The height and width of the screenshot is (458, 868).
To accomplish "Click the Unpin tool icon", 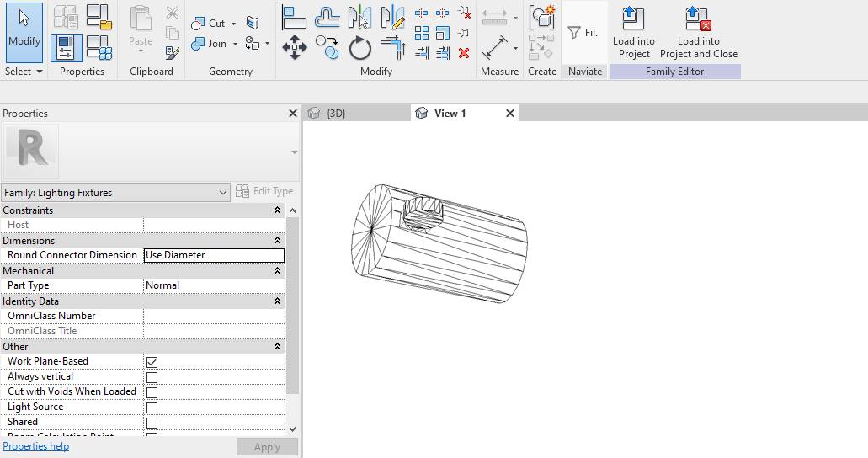I will point(465,12).
